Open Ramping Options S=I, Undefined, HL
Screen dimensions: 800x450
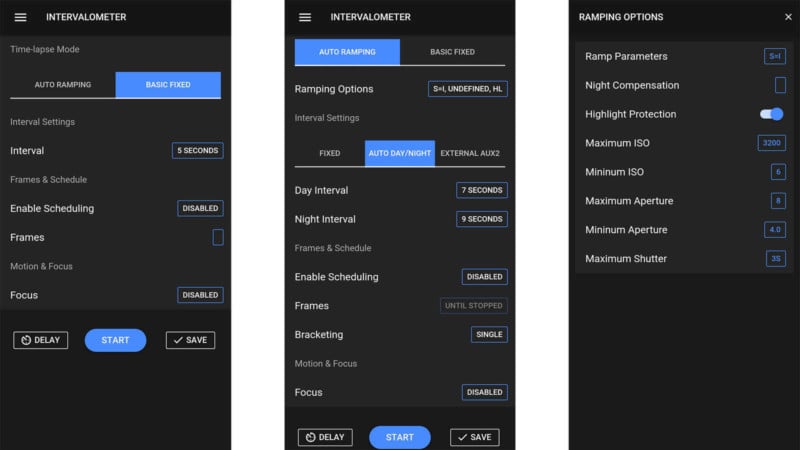467,89
